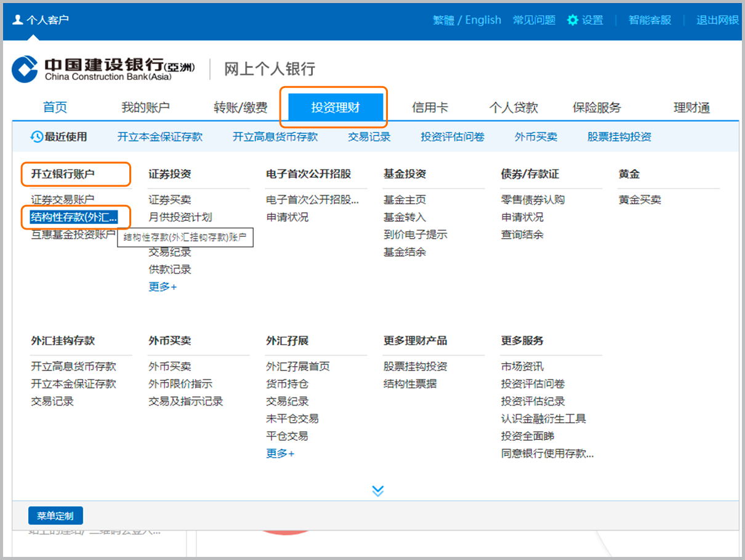The image size is (745, 560).
Task: Open 查询结余 link
Action: (x=523, y=234)
